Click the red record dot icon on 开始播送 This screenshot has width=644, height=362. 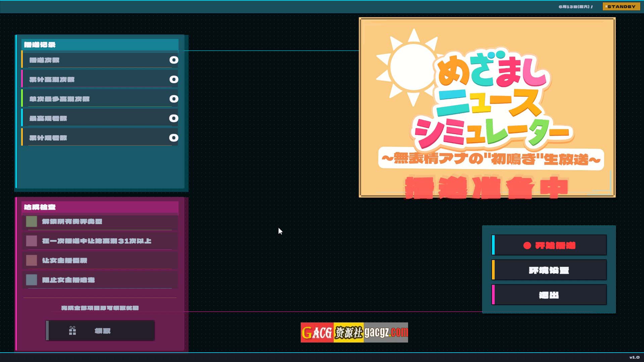point(527,246)
